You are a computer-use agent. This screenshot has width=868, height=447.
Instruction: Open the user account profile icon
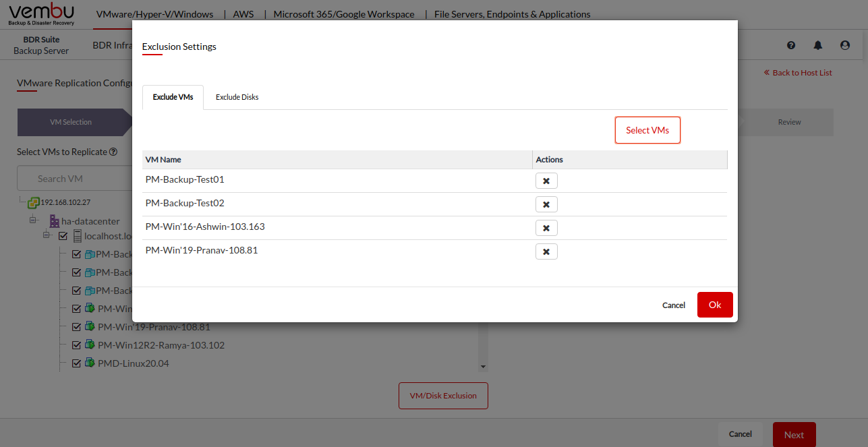click(x=845, y=45)
